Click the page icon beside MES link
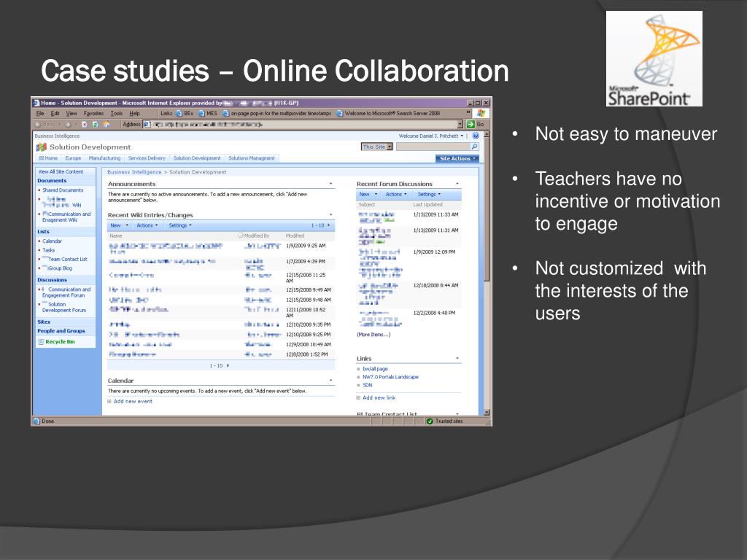Screen dimensions: 747x560 point(201,113)
